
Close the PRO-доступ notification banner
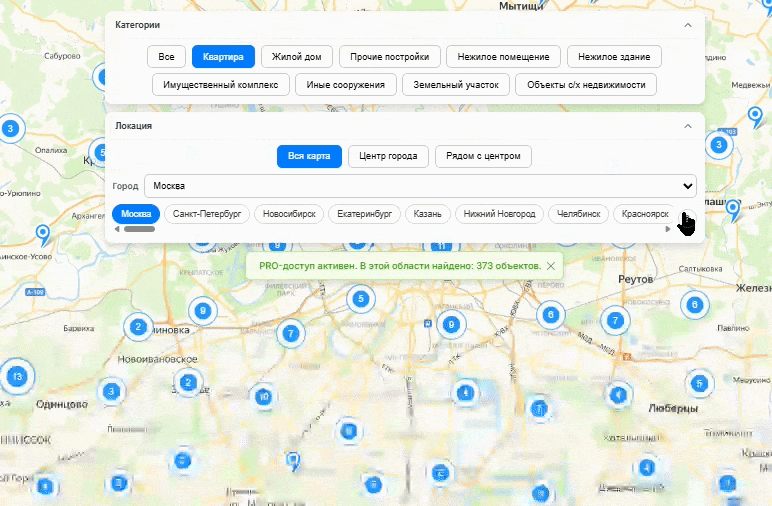(551, 266)
